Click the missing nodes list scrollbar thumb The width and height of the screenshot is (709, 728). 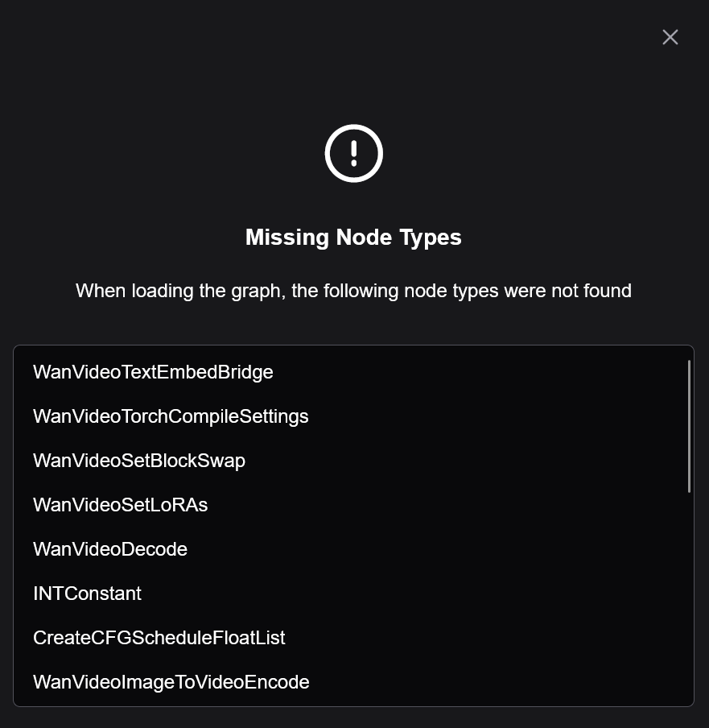(x=689, y=426)
